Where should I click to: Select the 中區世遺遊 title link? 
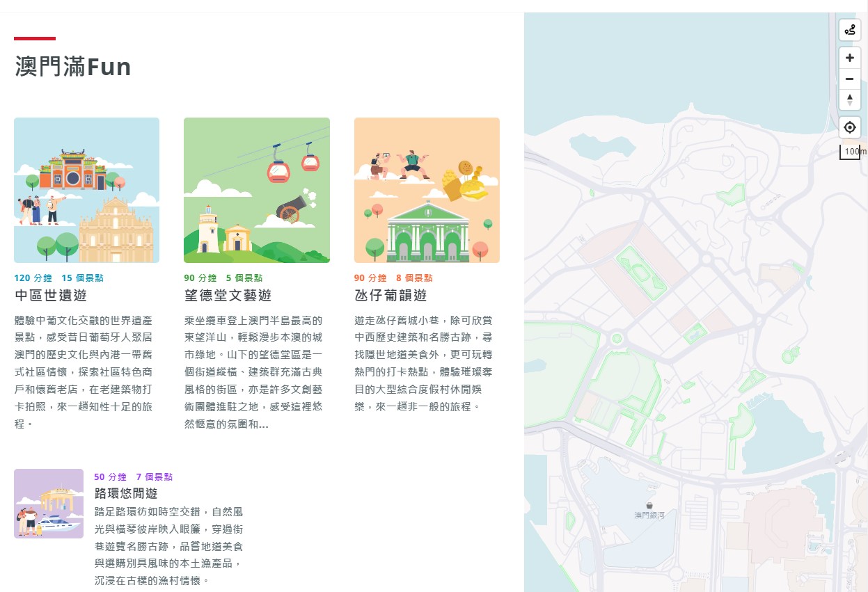click(51, 295)
